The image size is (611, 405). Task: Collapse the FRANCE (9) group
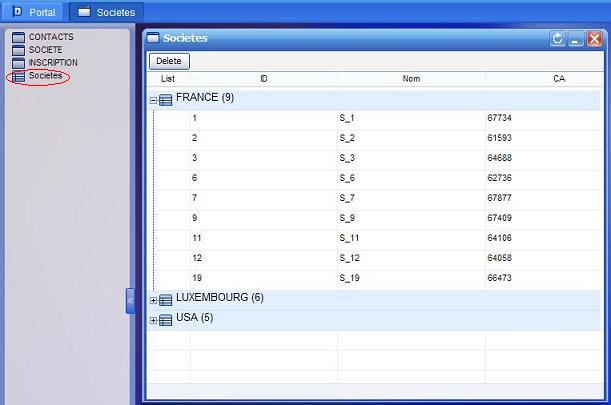[x=154, y=100]
